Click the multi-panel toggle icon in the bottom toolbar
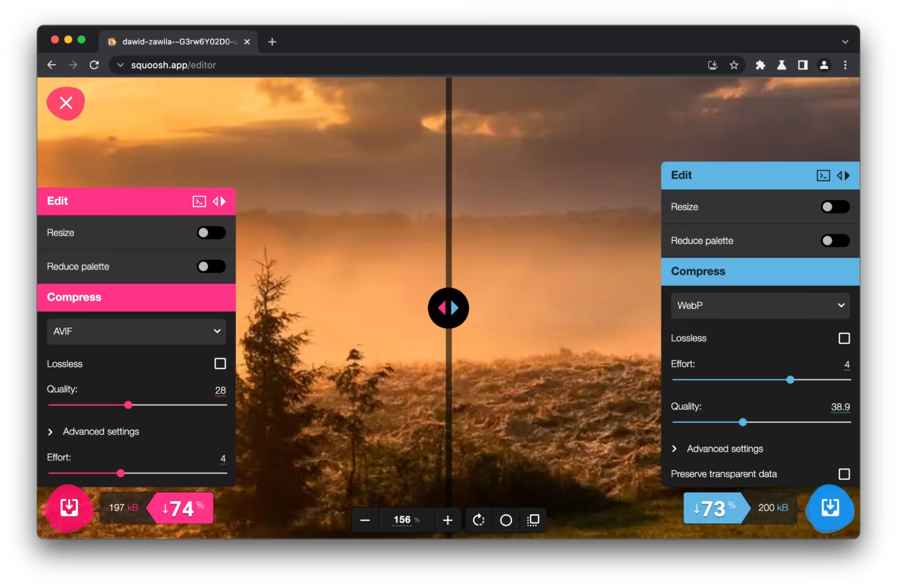897x588 pixels. pyautogui.click(x=533, y=520)
